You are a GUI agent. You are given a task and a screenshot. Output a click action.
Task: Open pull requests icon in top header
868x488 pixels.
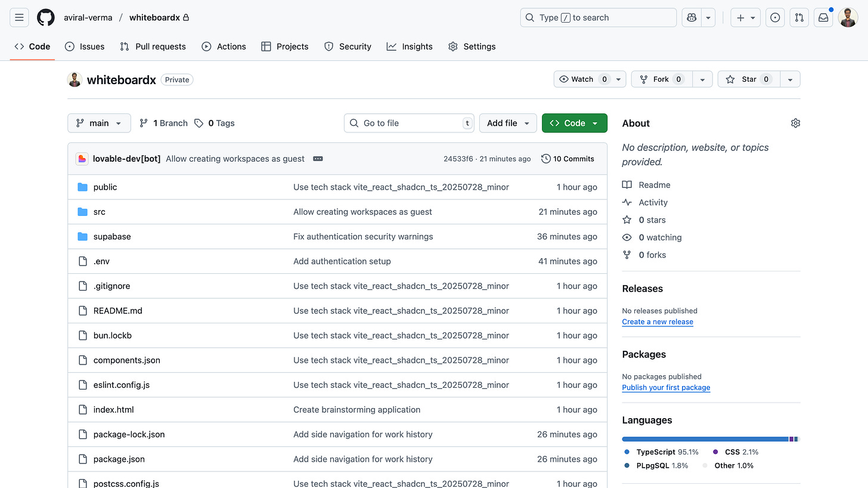coord(799,18)
